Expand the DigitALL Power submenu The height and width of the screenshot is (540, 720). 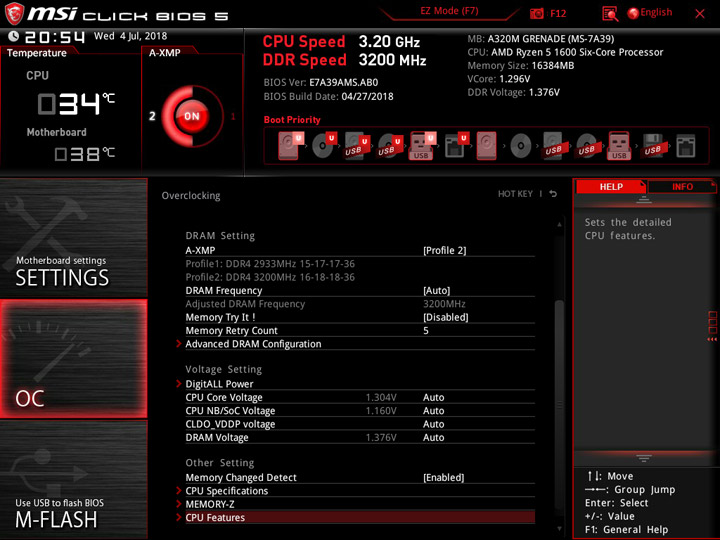click(x=219, y=384)
